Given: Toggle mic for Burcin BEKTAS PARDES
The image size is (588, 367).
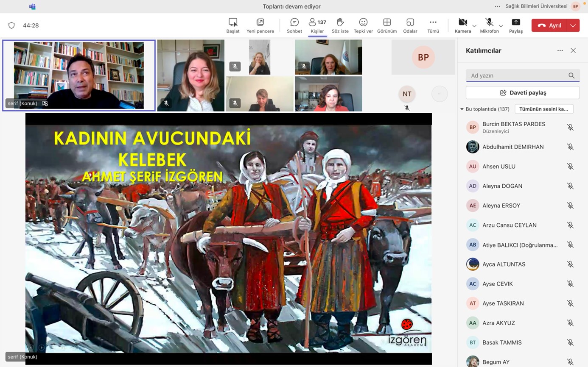Looking at the screenshot, I should coord(570,127).
